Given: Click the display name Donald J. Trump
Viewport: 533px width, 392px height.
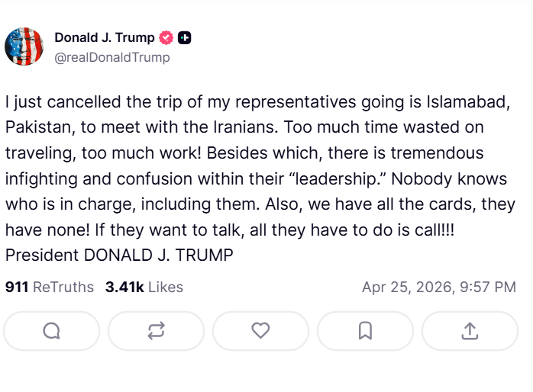Looking at the screenshot, I should pos(105,37).
